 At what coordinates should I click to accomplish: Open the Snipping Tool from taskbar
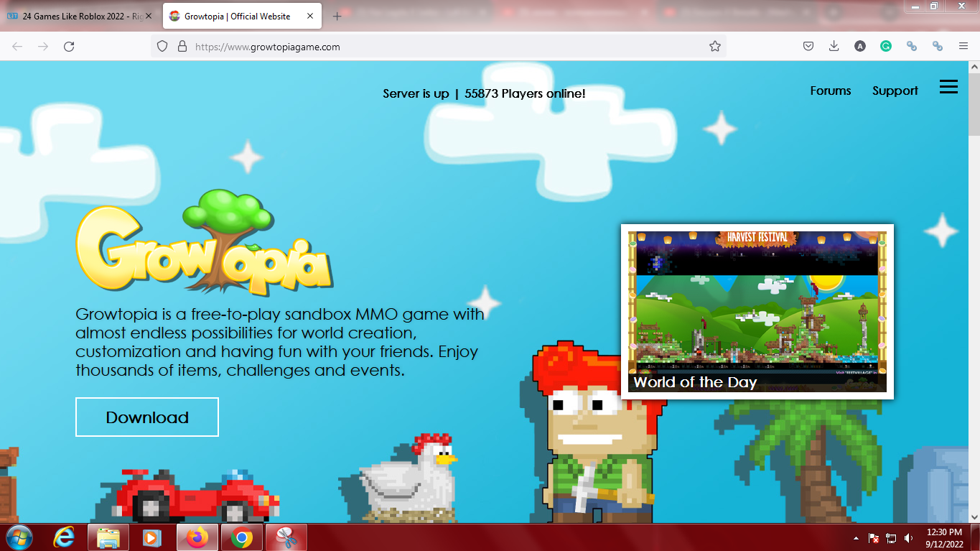286,537
